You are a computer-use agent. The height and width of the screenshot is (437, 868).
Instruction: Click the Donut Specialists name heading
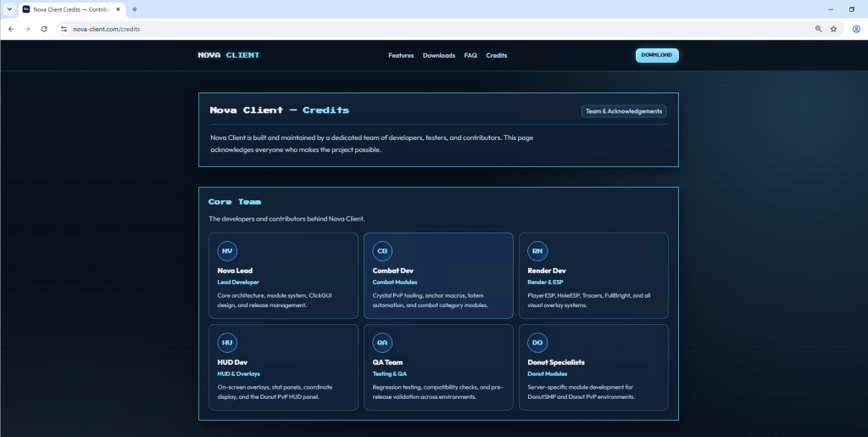[x=556, y=363]
